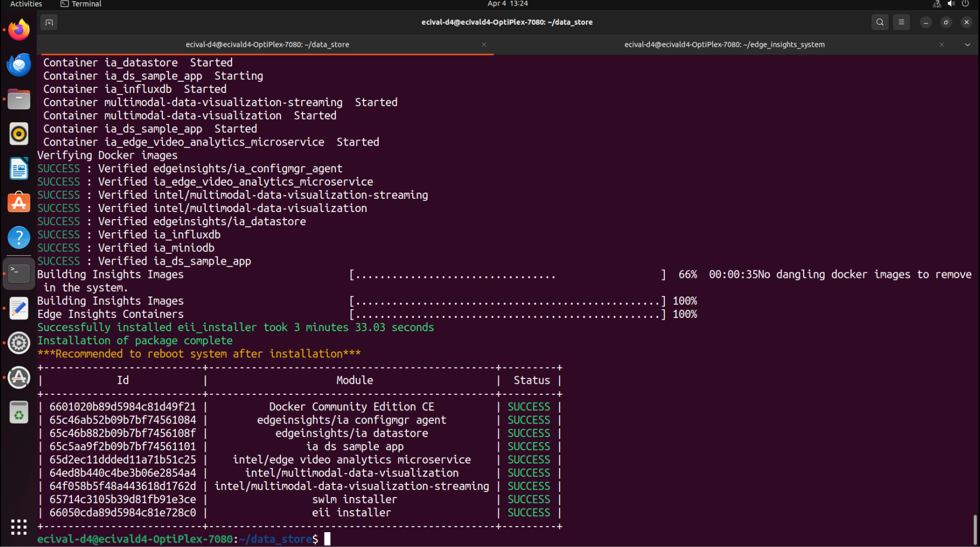
Task: Close the terminal window
Action: [966, 23]
